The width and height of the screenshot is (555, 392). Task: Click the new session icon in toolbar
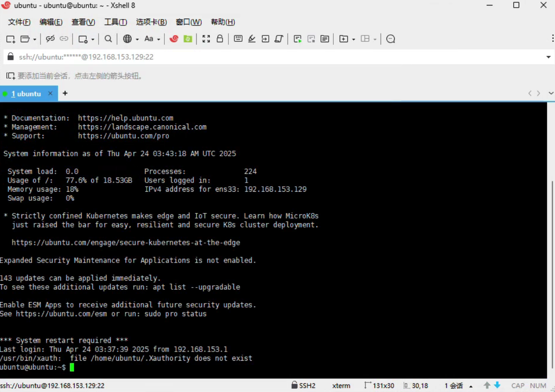[x=10, y=39]
